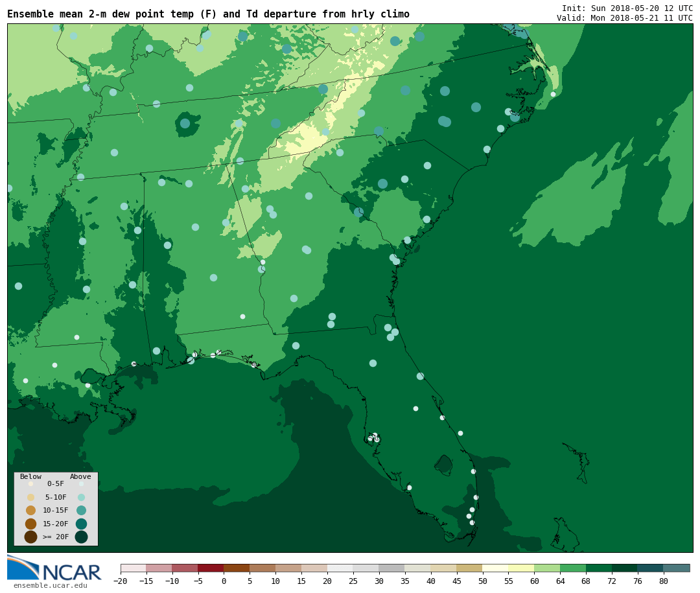Click the '60' colorbar tick label
This screenshot has width=700, height=593.
[x=534, y=581]
